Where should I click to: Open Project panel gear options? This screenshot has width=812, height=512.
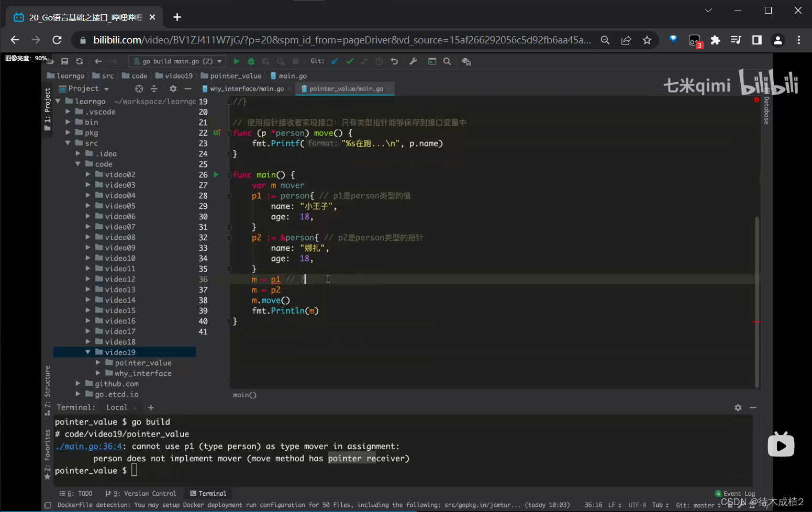tap(173, 88)
